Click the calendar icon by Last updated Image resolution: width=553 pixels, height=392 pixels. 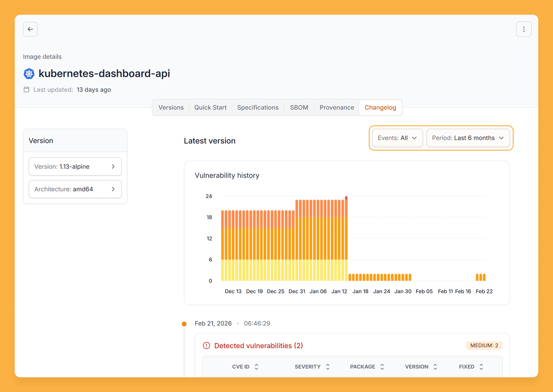tap(26, 90)
